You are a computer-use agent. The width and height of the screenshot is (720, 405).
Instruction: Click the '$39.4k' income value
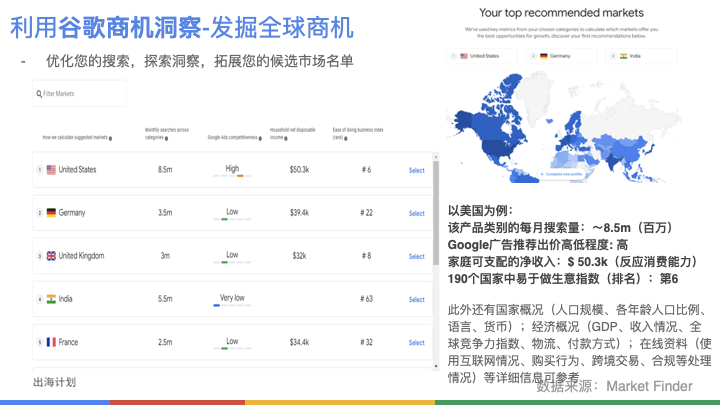(x=299, y=213)
